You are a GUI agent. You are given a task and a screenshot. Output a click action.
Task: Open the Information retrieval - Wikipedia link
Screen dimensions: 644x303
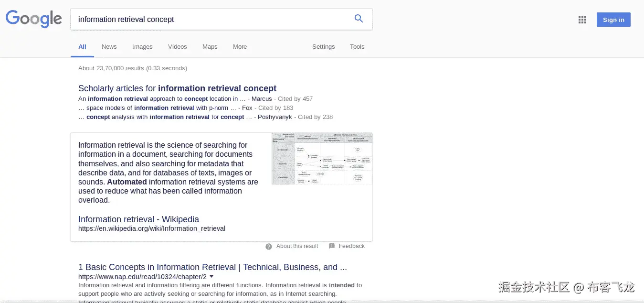pyautogui.click(x=138, y=219)
